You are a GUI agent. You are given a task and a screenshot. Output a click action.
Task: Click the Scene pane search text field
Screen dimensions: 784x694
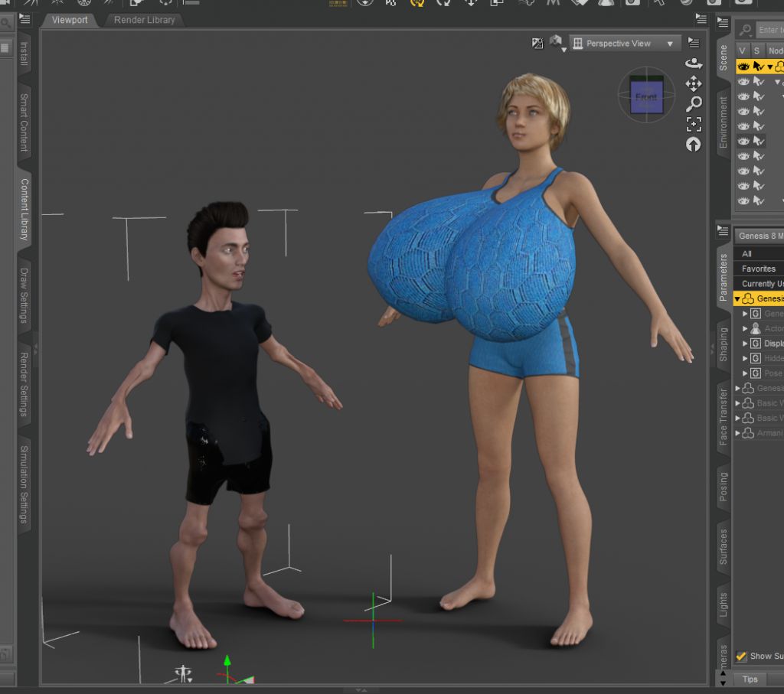(770, 30)
